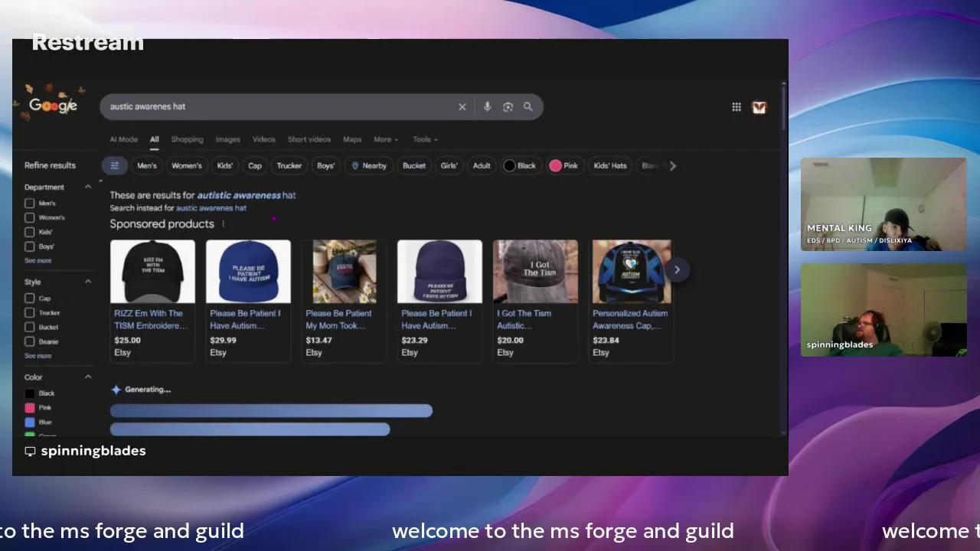Open the Google account avatar
This screenshot has width=980, height=551.
click(x=759, y=107)
